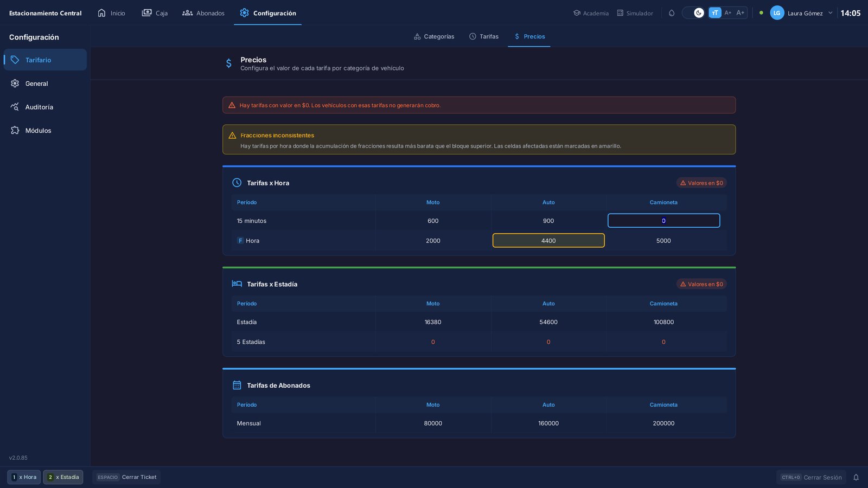Toggle dark mode switch
The height and width of the screenshot is (488, 868).
693,13
